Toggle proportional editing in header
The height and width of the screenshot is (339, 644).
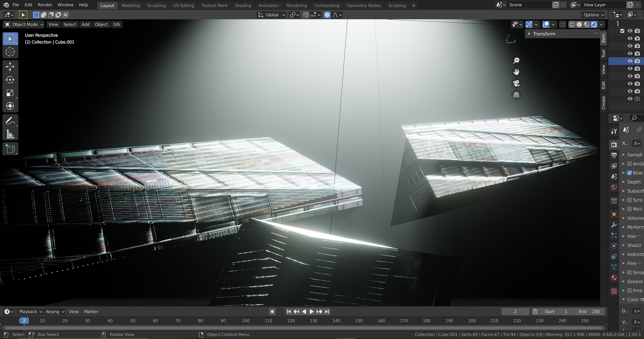[x=327, y=15]
